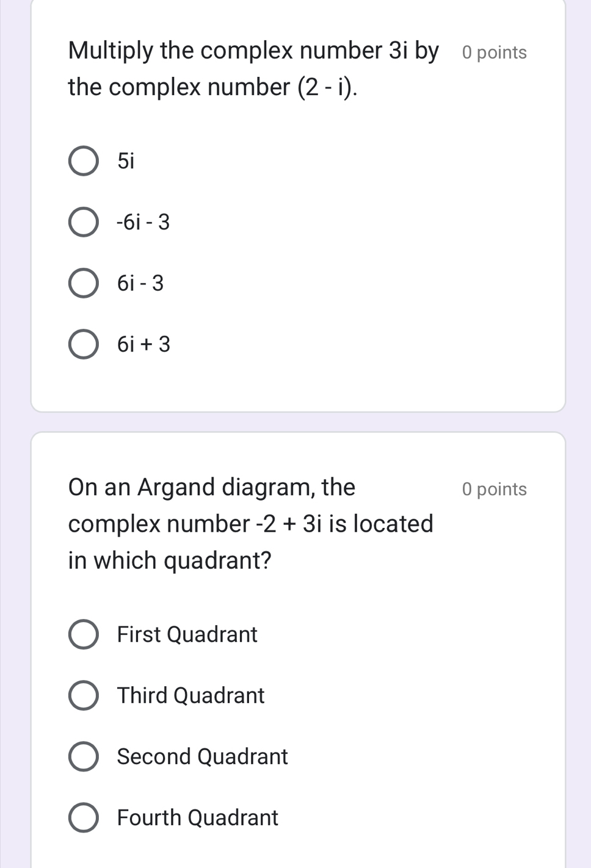Mark the Second Quadrant radio button
The width and height of the screenshot is (591, 868).
pyautogui.click(x=83, y=757)
